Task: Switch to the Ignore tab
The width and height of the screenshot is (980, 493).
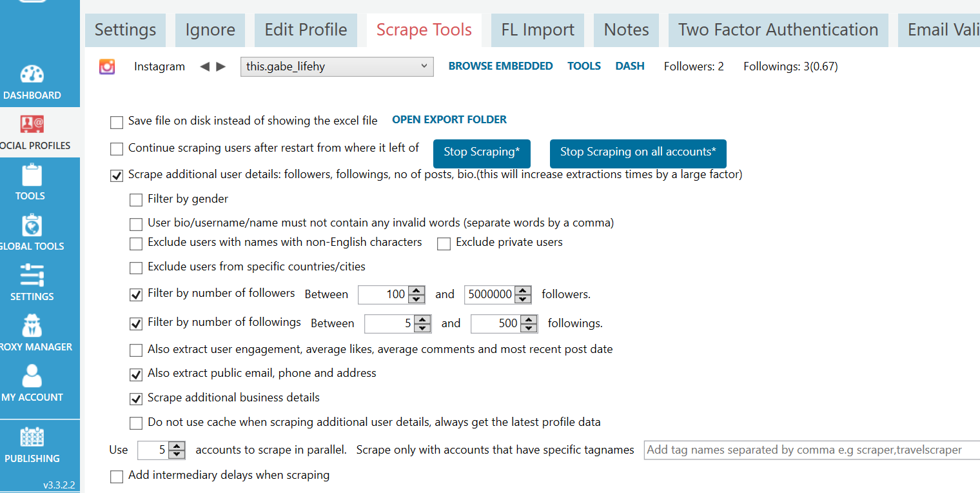Action: click(x=210, y=30)
